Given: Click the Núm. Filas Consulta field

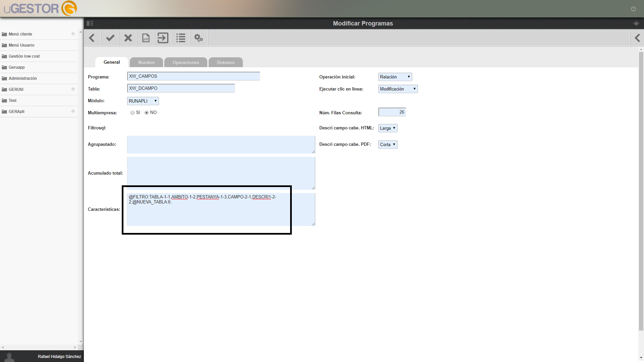Looking at the screenshot, I should click(392, 112).
